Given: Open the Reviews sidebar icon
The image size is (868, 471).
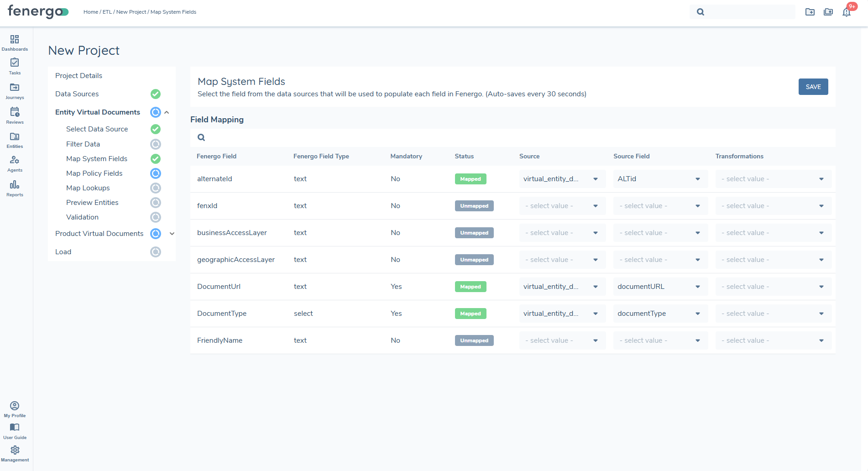Looking at the screenshot, I should 15,115.
